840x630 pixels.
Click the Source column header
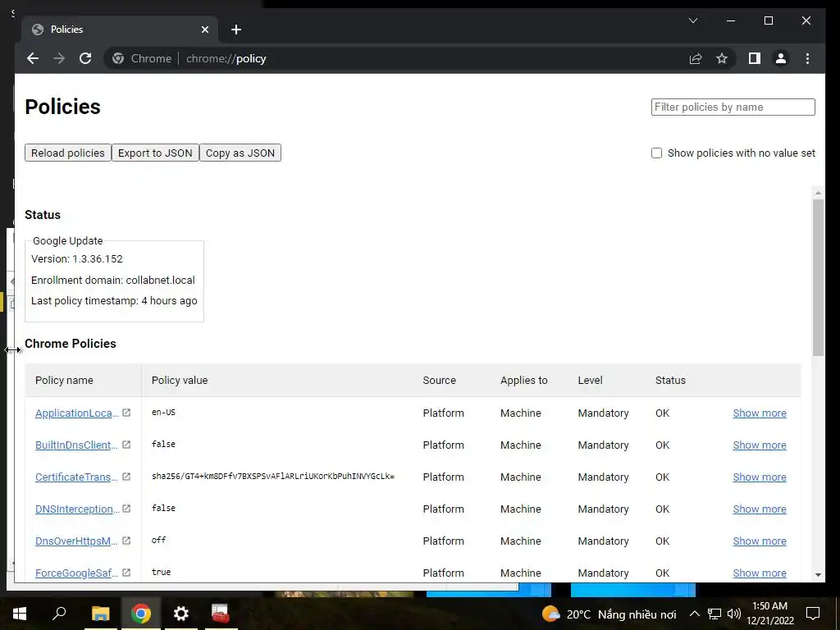click(x=440, y=381)
